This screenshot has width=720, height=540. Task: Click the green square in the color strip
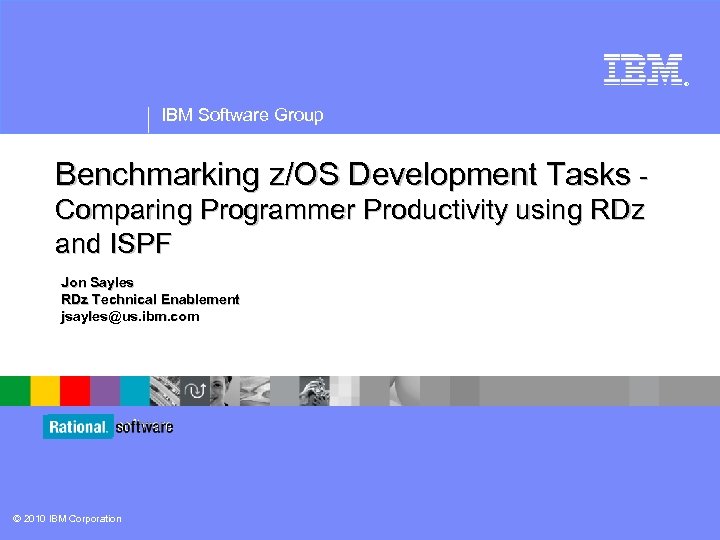pyautogui.click(x=15, y=391)
